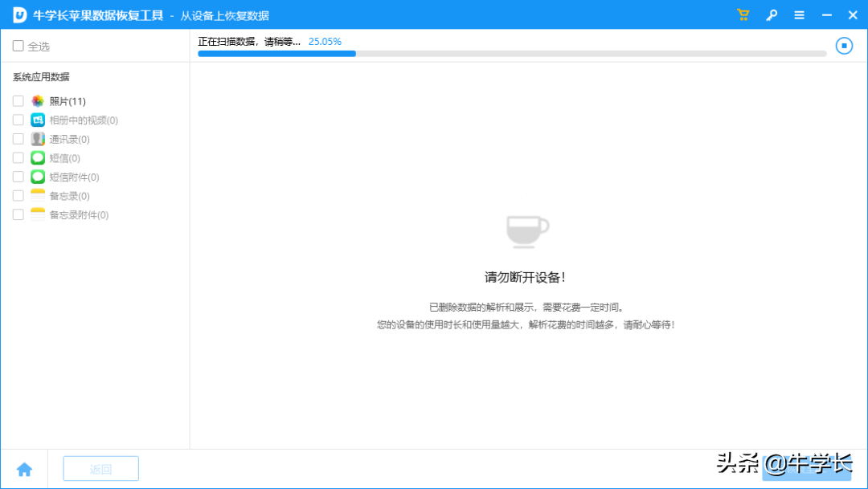Tick the 全选 select-all checkbox

(x=18, y=46)
